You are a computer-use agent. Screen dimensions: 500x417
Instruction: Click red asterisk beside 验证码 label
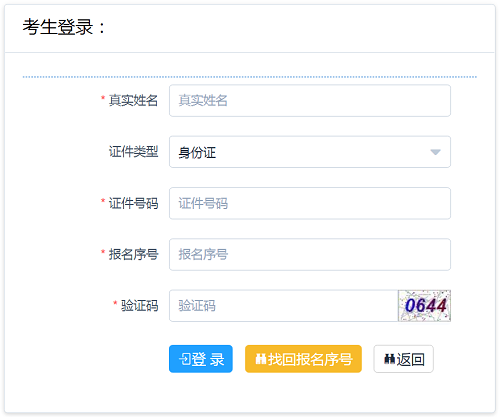[x=115, y=303]
